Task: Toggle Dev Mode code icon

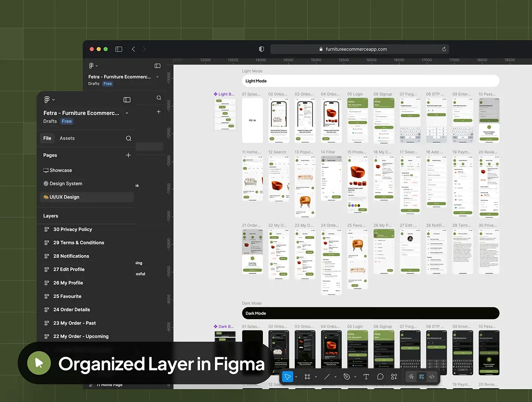Action: (432, 377)
